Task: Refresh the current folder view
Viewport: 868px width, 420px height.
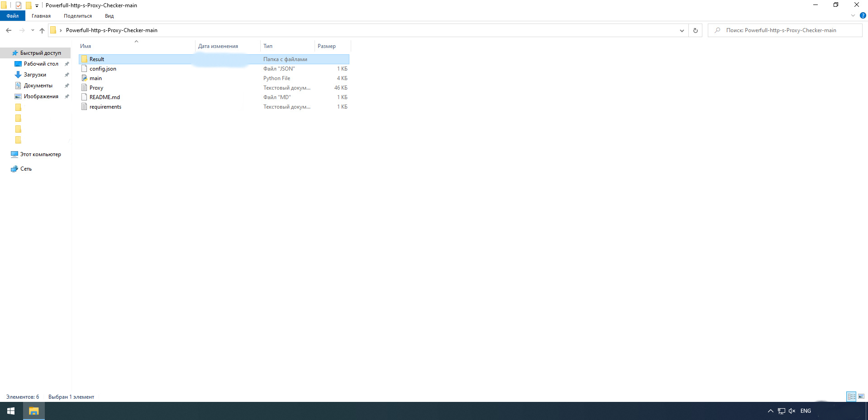Action: pos(696,30)
